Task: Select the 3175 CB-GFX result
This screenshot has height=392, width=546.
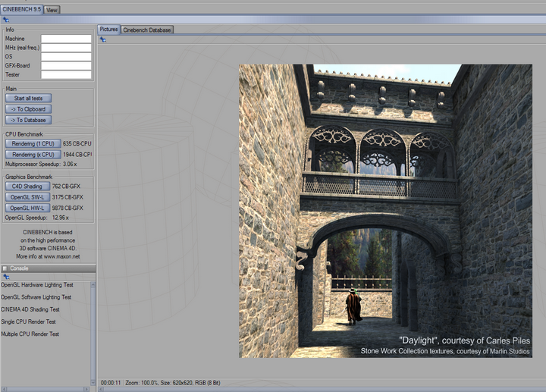Action: click(x=67, y=197)
